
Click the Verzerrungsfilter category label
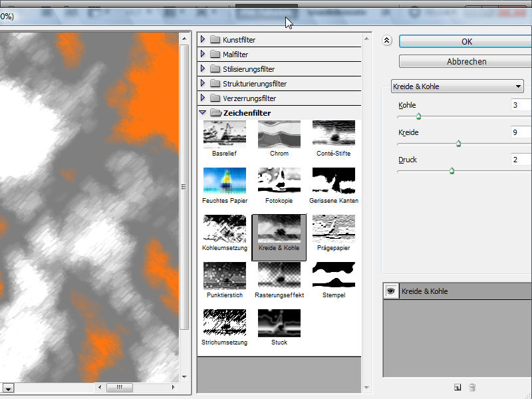pos(249,98)
